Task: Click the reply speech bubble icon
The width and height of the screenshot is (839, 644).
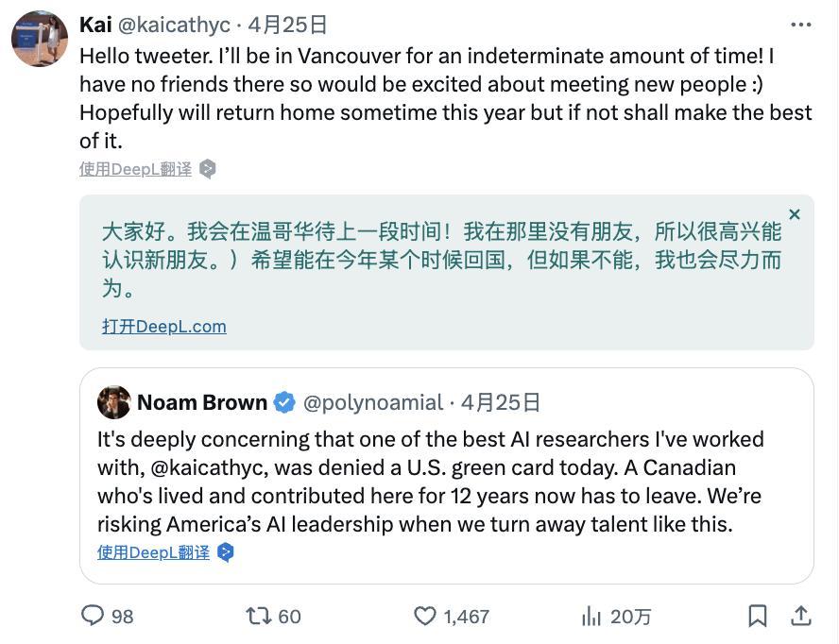Action: point(93,615)
